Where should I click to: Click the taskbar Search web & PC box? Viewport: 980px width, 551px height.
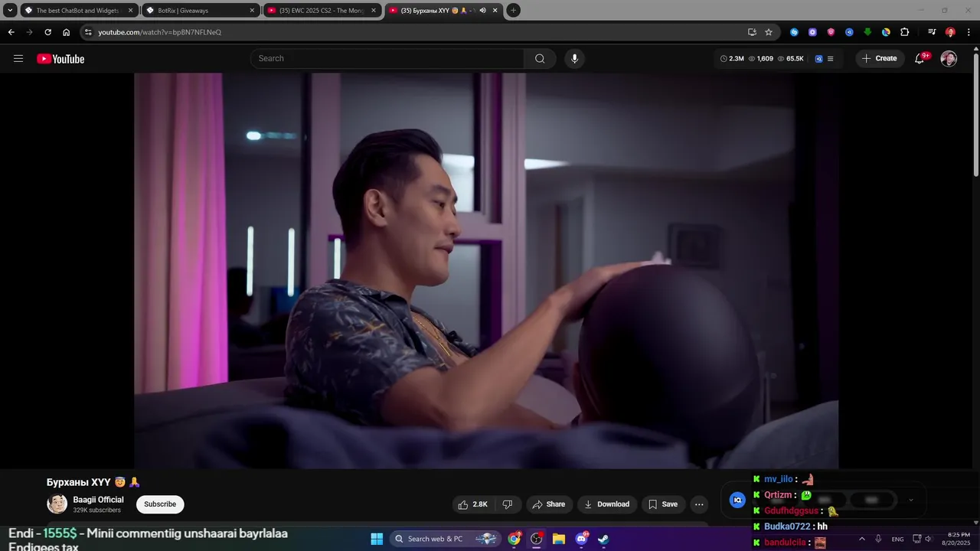445,539
